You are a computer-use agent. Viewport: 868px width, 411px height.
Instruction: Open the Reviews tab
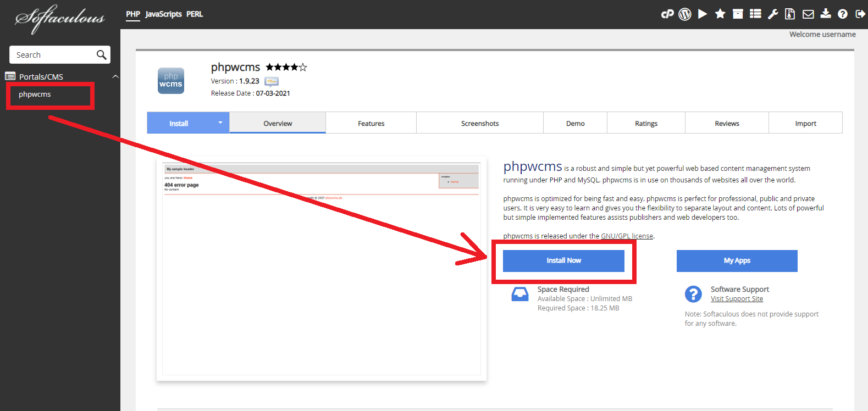727,124
